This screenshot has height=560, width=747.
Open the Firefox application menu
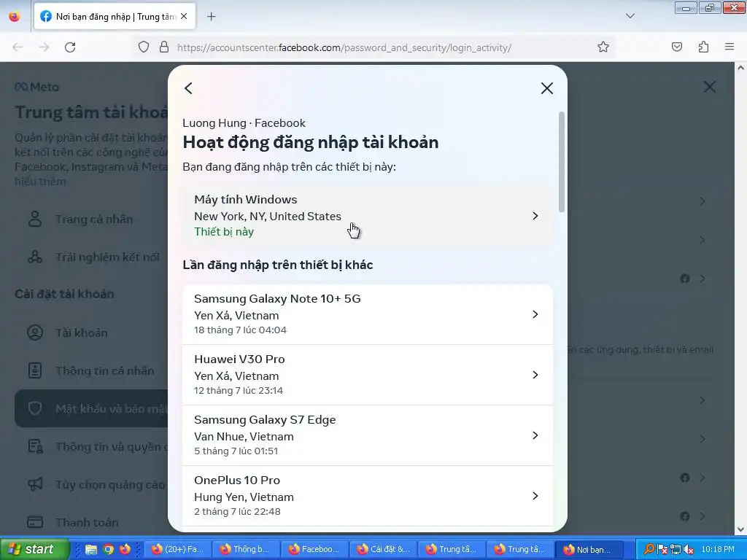point(729,47)
